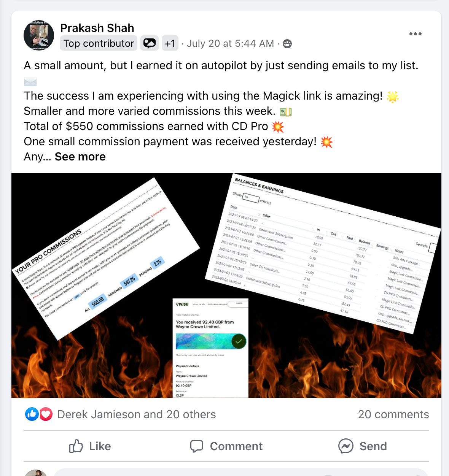Open the three-dots post options menu

point(415,34)
